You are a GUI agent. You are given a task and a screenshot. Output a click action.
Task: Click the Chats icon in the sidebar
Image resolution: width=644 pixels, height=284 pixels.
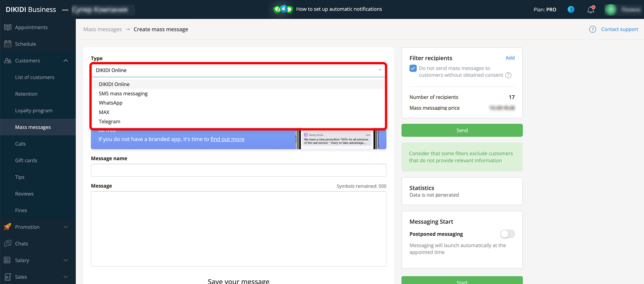(8, 244)
